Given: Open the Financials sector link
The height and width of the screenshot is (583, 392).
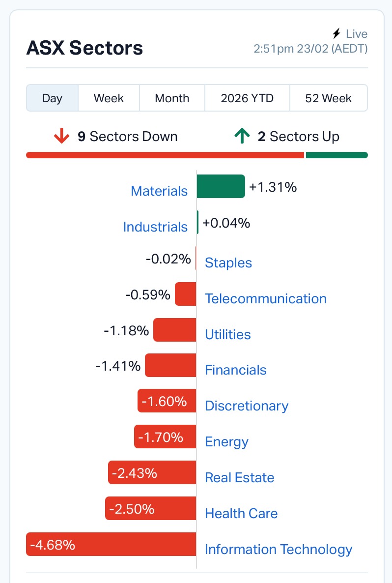Looking at the screenshot, I should point(236,370).
